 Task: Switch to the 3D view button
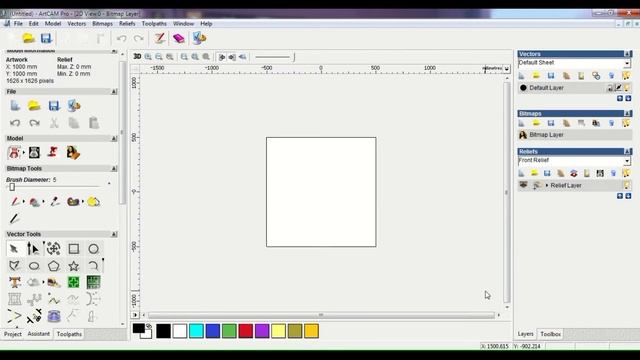coord(137,57)
